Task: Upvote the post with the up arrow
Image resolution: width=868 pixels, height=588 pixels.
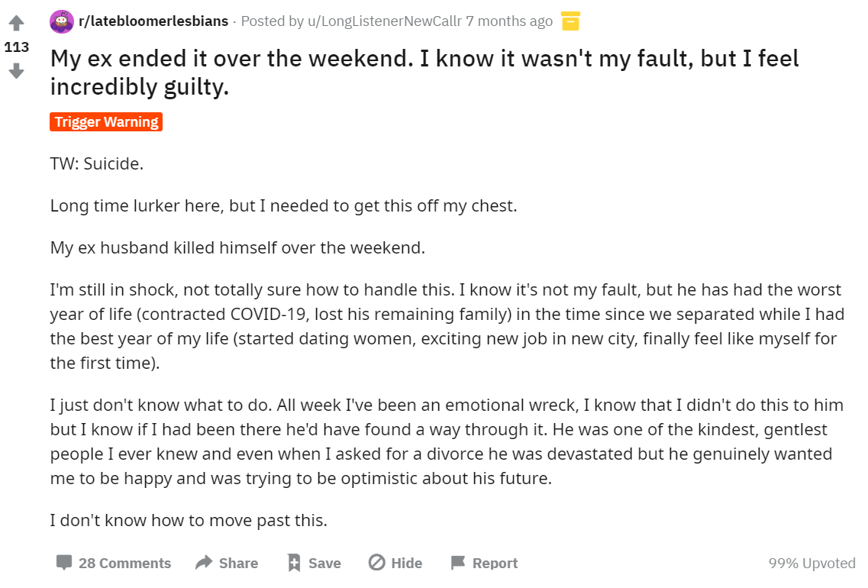Action: 16,23
